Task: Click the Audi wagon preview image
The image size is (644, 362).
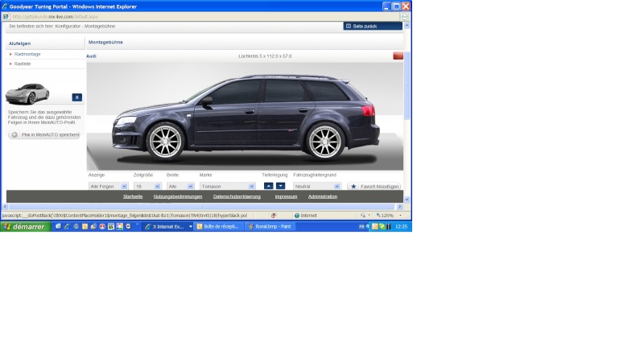Action: [245, 116]
